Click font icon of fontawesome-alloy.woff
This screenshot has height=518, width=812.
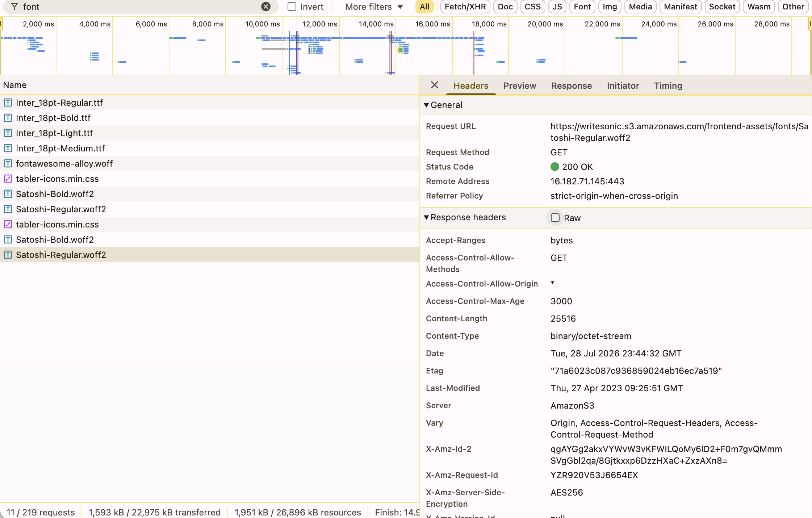[x=8, y=163]
